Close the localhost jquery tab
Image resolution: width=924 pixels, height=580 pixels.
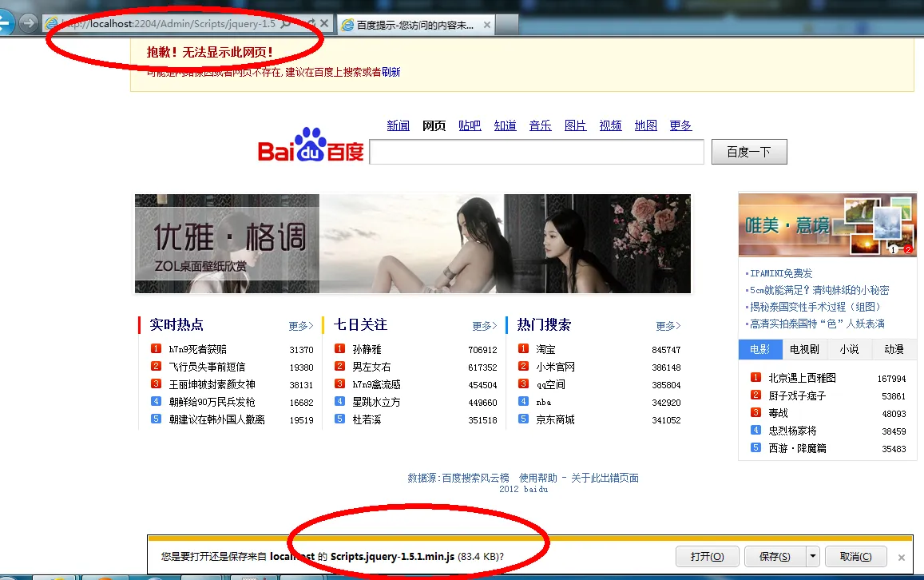click(x=324, y=24)
